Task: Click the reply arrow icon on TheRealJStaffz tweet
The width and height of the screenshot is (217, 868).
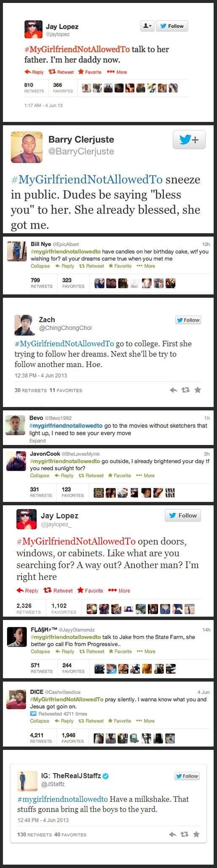Action: (172, 834)
